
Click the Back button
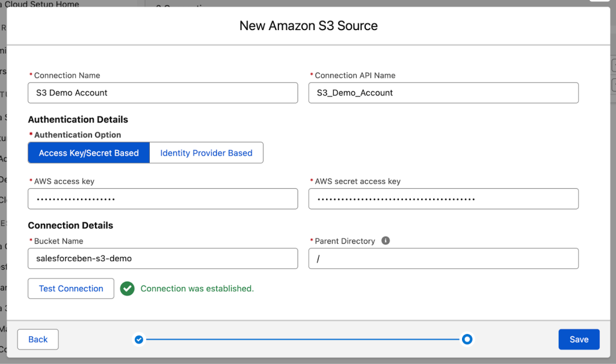pyautogui.click(x=38, y=339)
